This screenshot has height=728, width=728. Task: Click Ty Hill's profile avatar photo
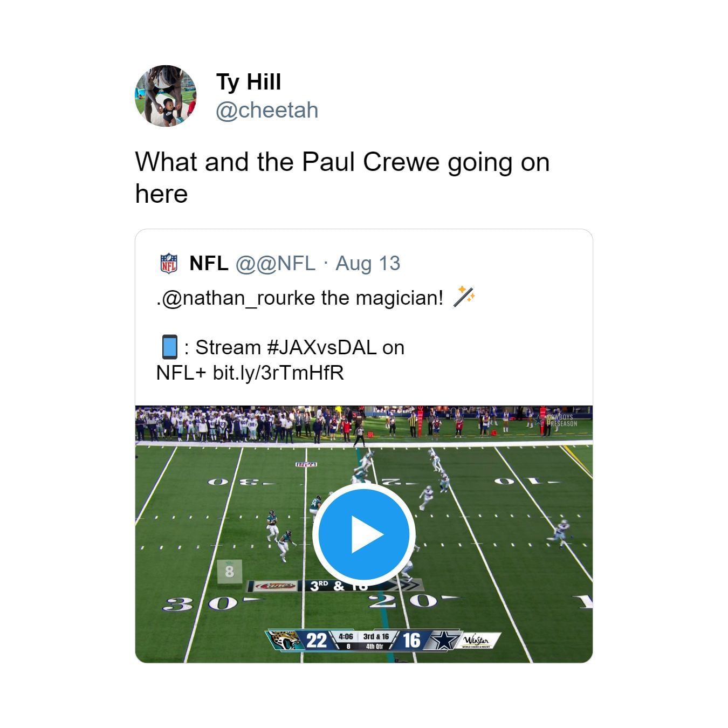tap(166, 96)
